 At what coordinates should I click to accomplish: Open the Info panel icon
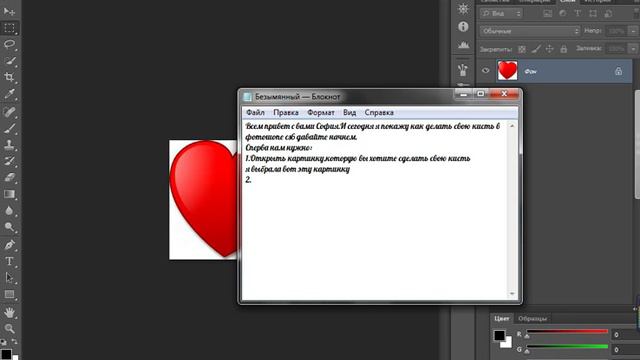[x=463, y=27]
